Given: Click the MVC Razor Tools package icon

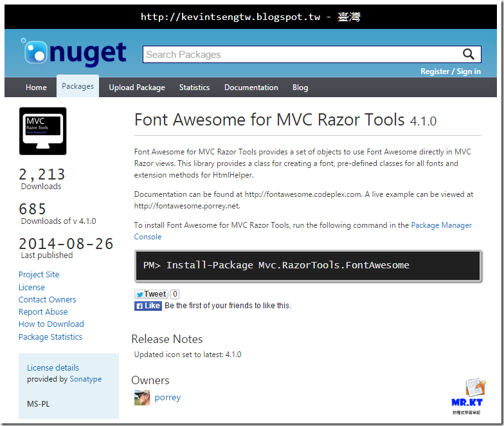Looking at the screenshot, I should (x=42, y=131).
